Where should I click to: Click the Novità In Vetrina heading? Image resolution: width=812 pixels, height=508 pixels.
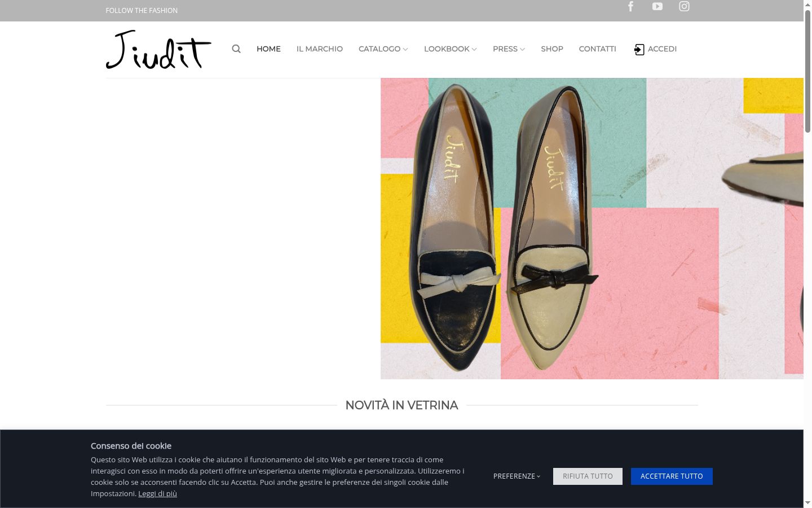click(401, 405)
